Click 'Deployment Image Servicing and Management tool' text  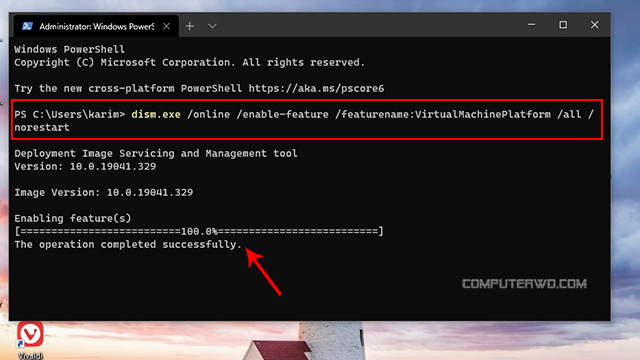(156, 153)
